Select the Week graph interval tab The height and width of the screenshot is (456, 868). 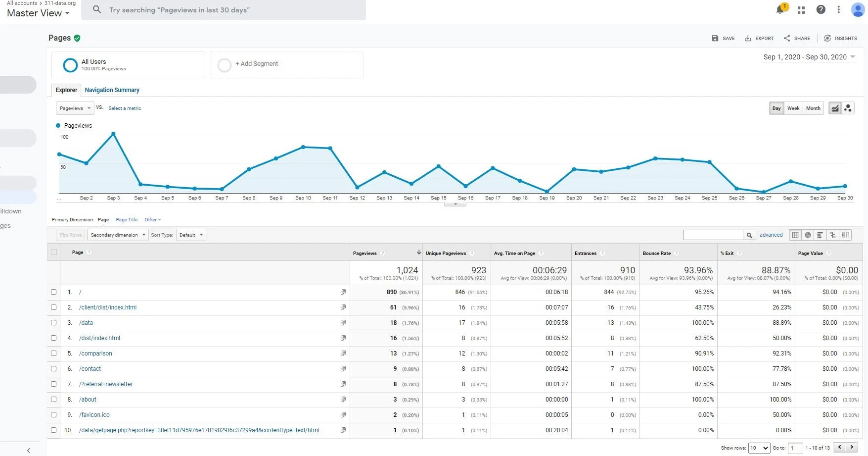[793, 108]
